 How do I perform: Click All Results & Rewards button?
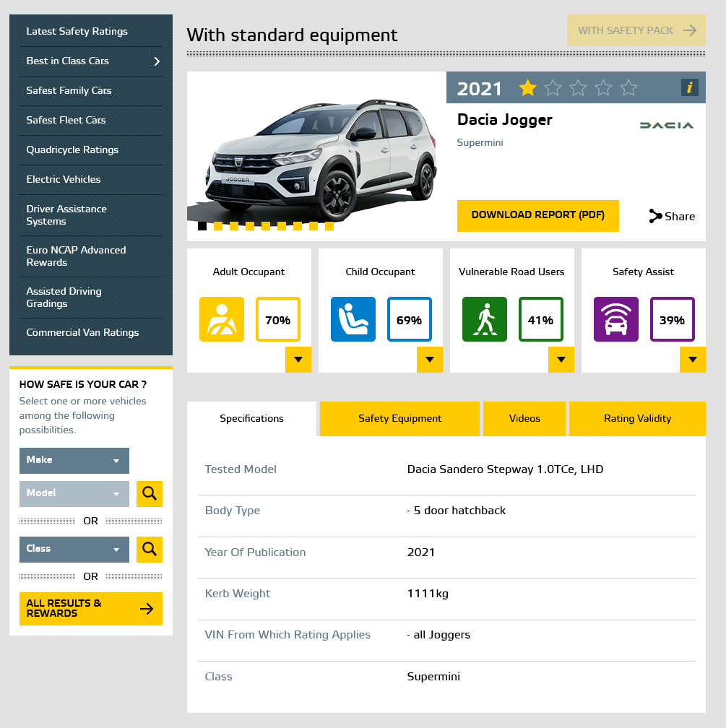pos(91,609)
